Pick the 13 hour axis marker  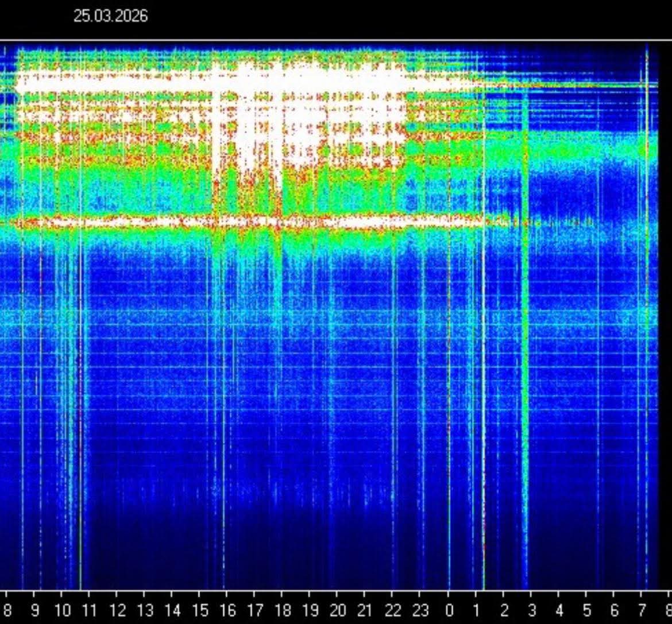point(145,610)
